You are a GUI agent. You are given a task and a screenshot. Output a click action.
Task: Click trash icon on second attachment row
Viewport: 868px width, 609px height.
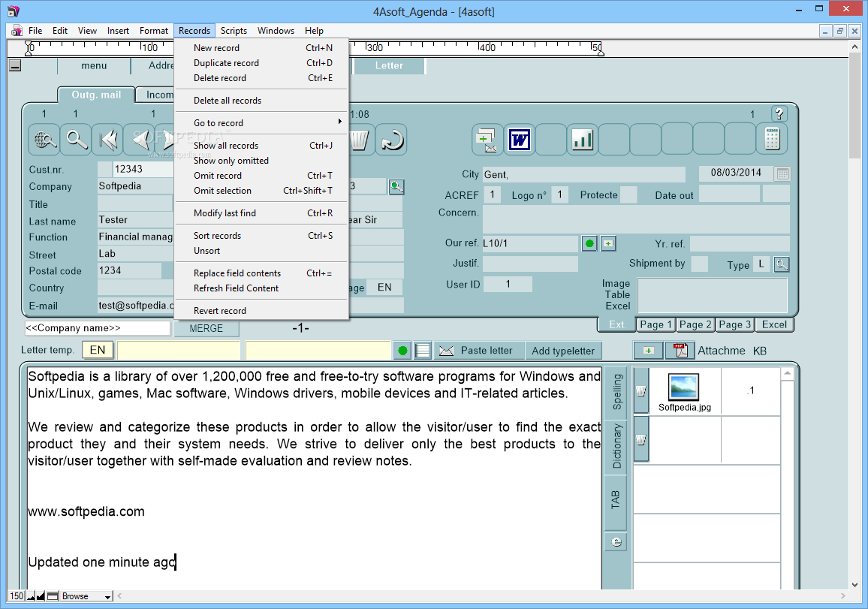tap(641, 439)
